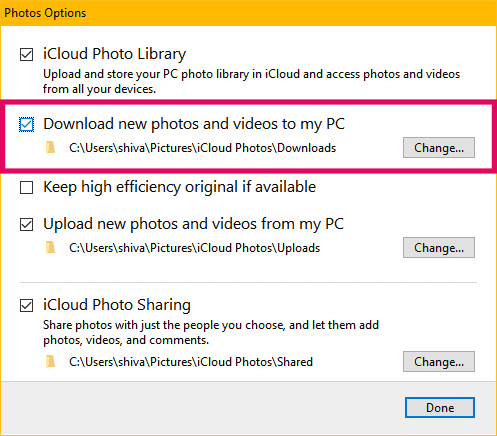Click the Shared path folder icon
This screenshot has height=436, width=497.
tap(50, 362)
